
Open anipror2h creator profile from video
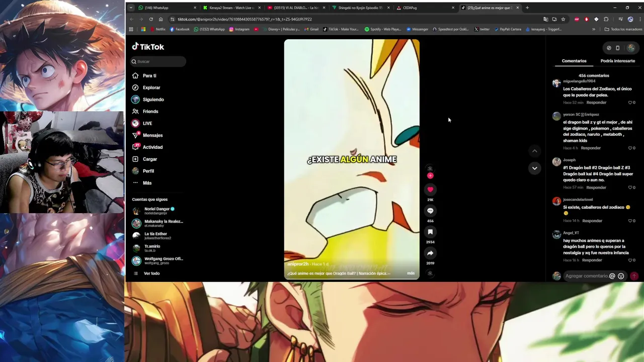(x=298, y=264)
